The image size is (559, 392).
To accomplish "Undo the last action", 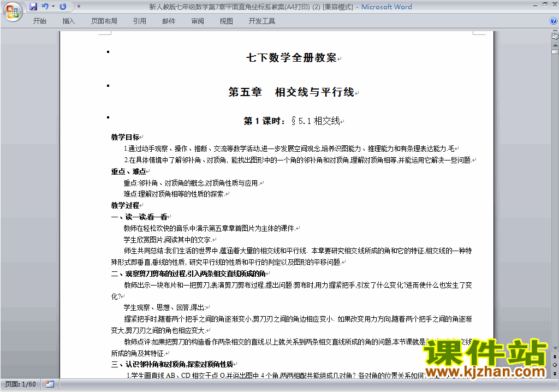I will click(x=45, y=7).
